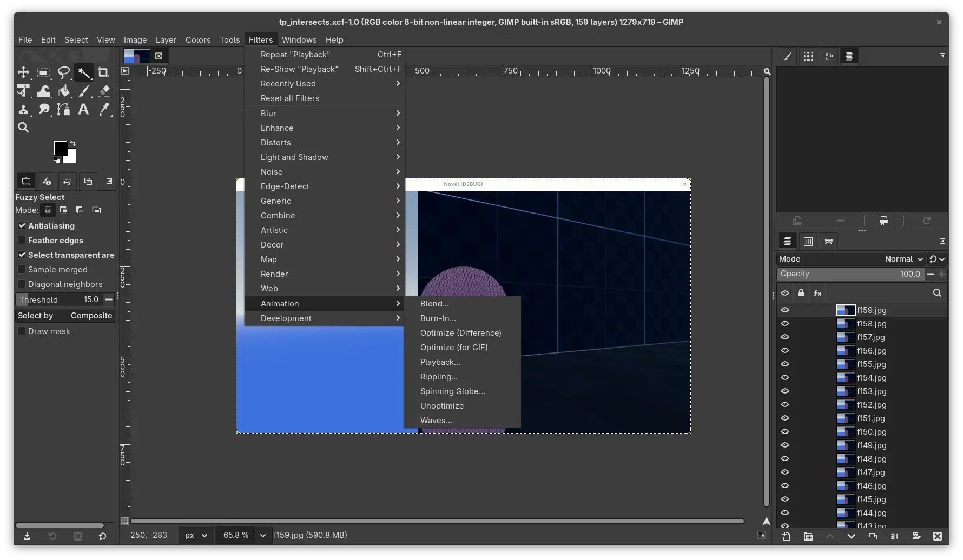
Task: Pick the Bucket Fill tool
Action: click(x=64, y=91)
